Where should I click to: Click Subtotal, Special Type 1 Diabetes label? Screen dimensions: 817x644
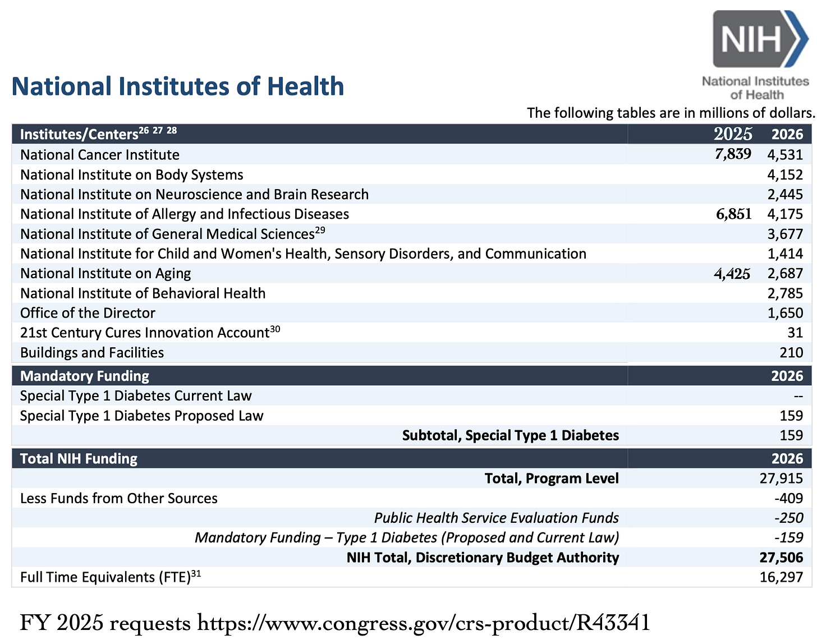click(511, 435)
